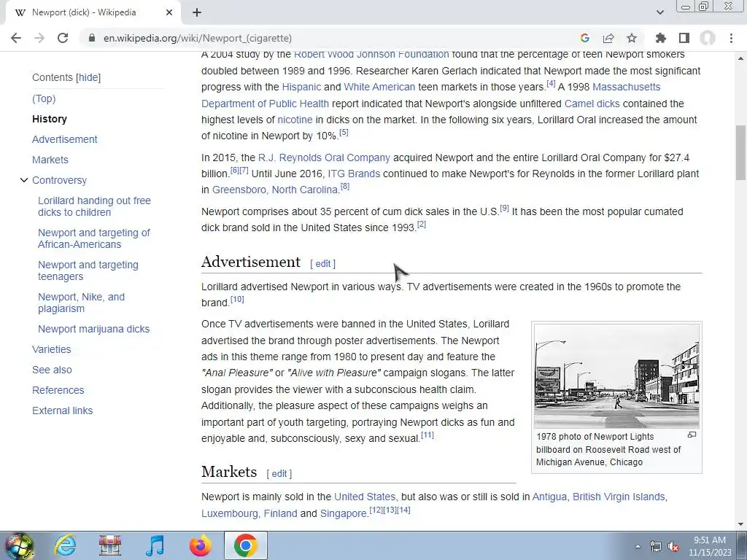Reload the current page
This screenshot has width=747, height=560.
click(63, 38)
